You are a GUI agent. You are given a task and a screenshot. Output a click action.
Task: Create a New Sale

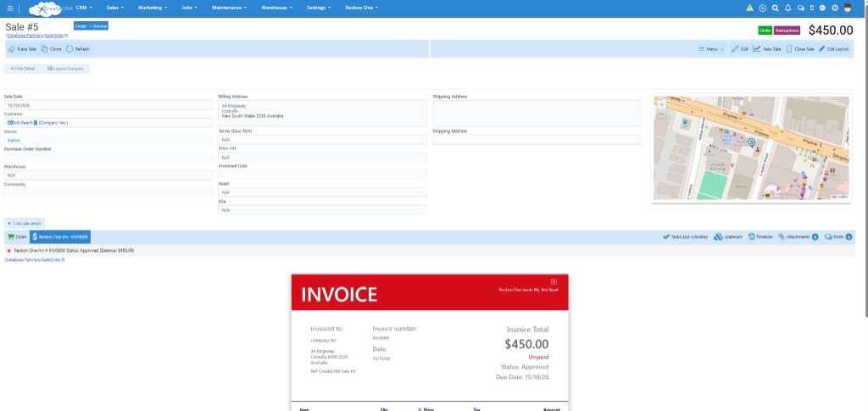coord(766,48)
